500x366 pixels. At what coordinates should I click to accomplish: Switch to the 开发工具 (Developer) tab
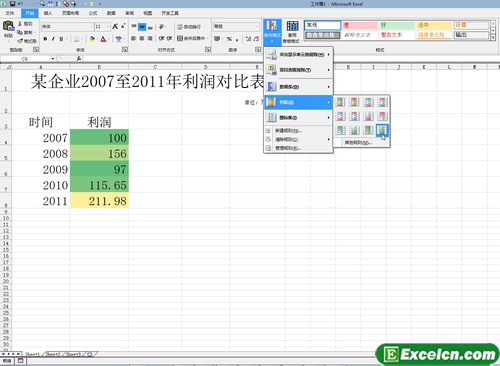(170, 13)
